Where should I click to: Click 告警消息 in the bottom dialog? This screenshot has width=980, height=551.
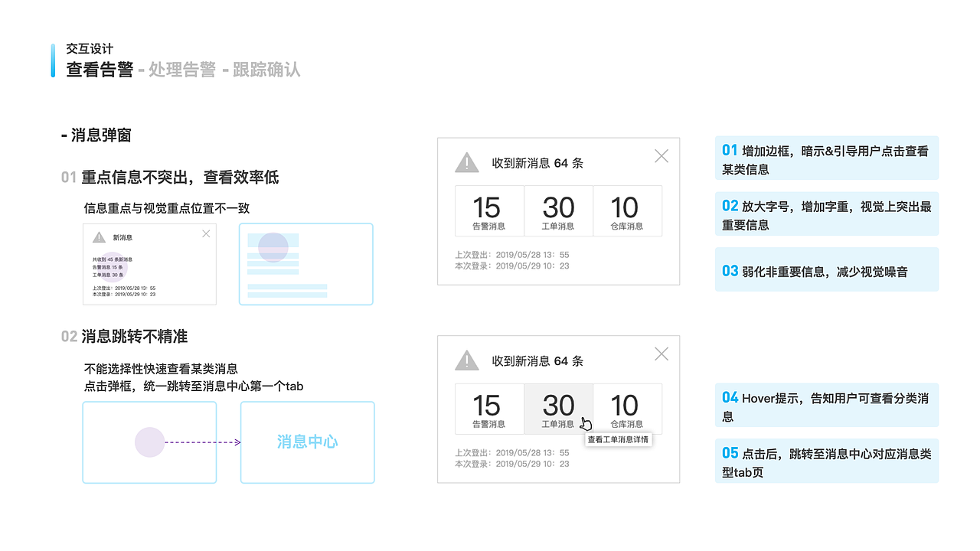tap(489, 409)
